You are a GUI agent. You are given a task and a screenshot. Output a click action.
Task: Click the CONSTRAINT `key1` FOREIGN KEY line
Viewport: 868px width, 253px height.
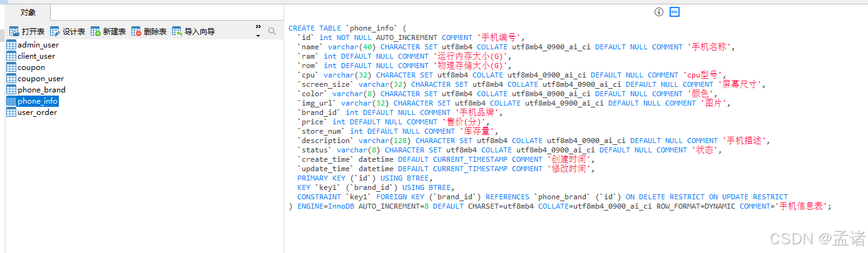543,197
